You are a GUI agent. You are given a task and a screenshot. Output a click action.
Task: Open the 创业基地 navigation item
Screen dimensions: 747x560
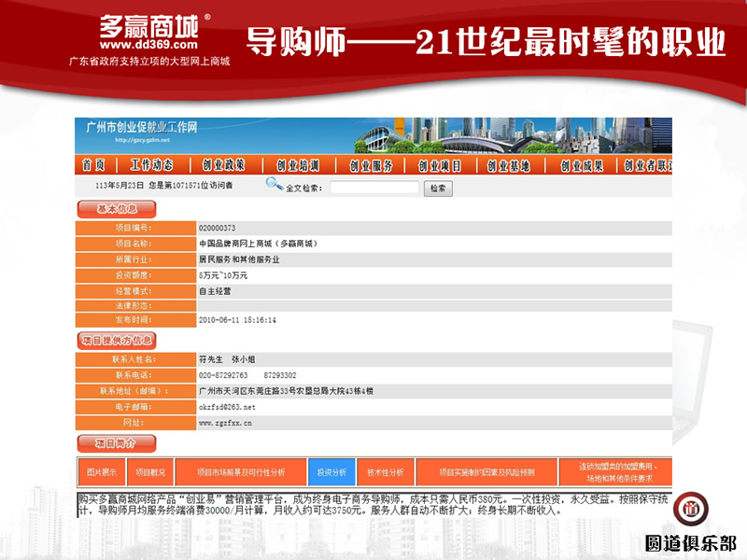coord(509,165)
